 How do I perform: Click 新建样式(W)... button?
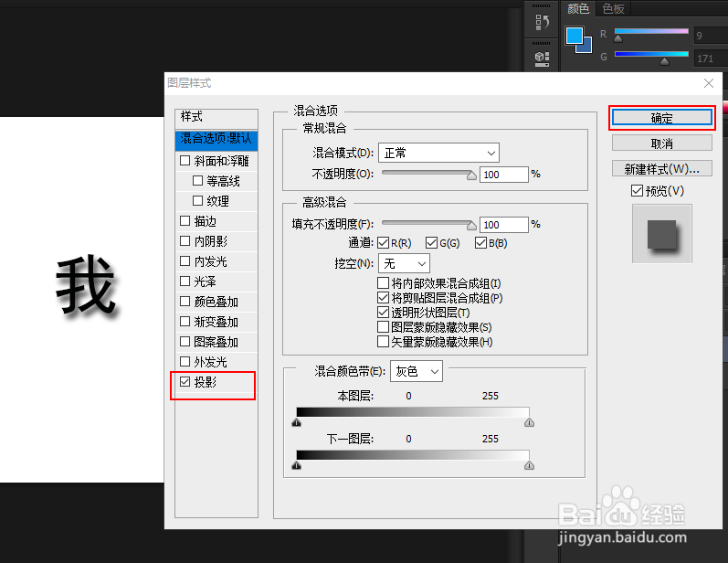pos(661,168)
